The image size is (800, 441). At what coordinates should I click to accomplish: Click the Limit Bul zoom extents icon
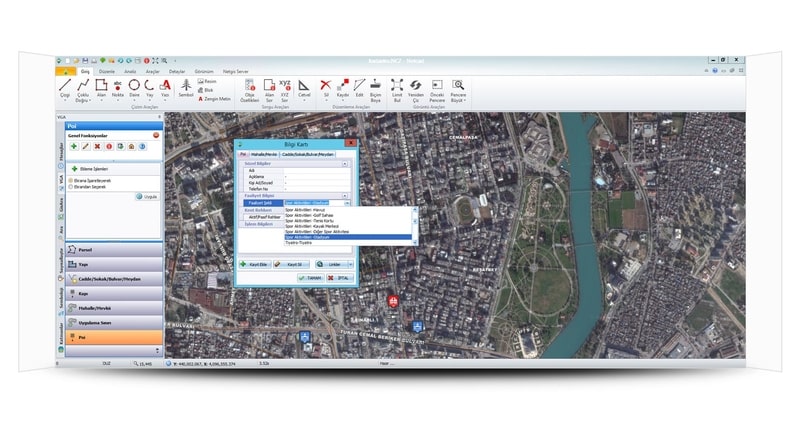(x=397, y=88)
